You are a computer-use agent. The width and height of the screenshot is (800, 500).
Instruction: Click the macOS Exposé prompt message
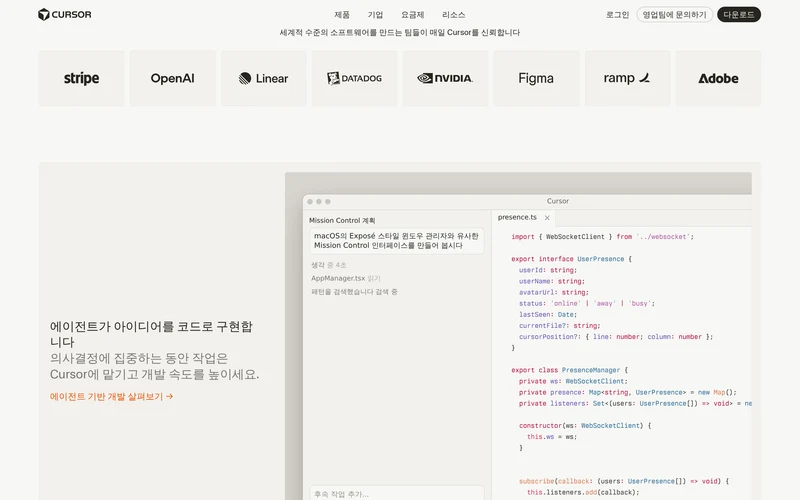point(396,241)
